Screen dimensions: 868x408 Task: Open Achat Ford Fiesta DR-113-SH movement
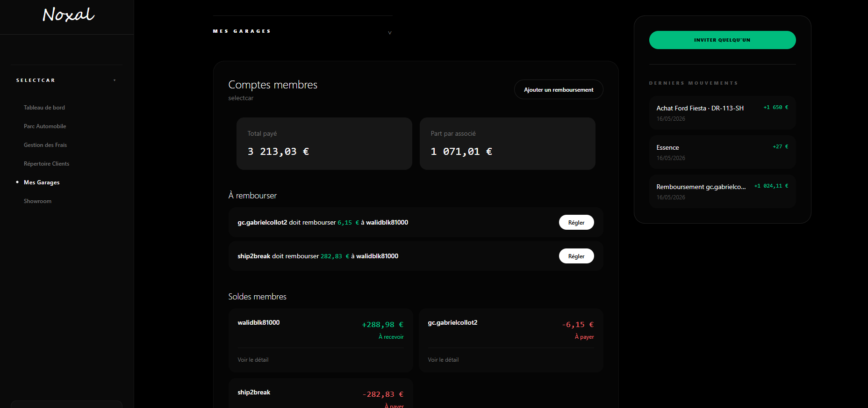(x=722, y=113)
